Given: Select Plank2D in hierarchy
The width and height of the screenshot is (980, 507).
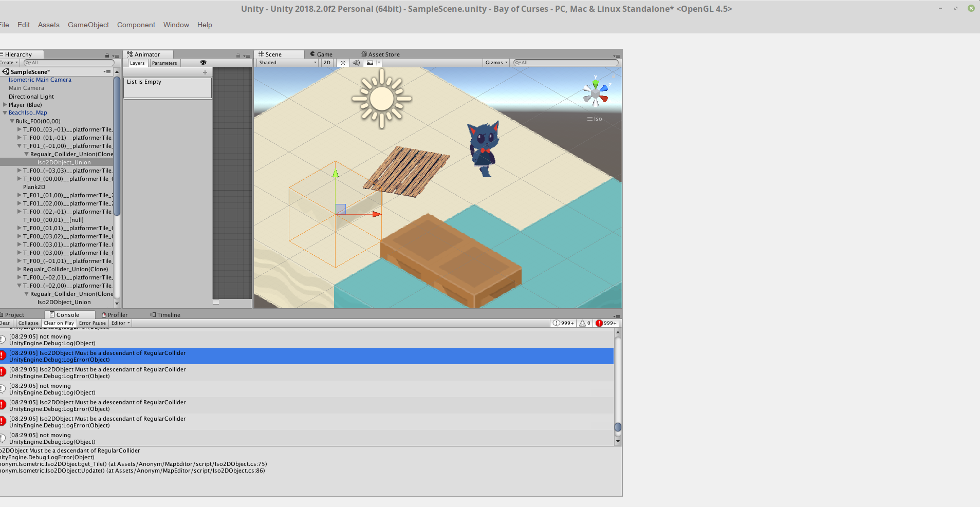Looking at the screenshot, I should (x=34, y=187).
